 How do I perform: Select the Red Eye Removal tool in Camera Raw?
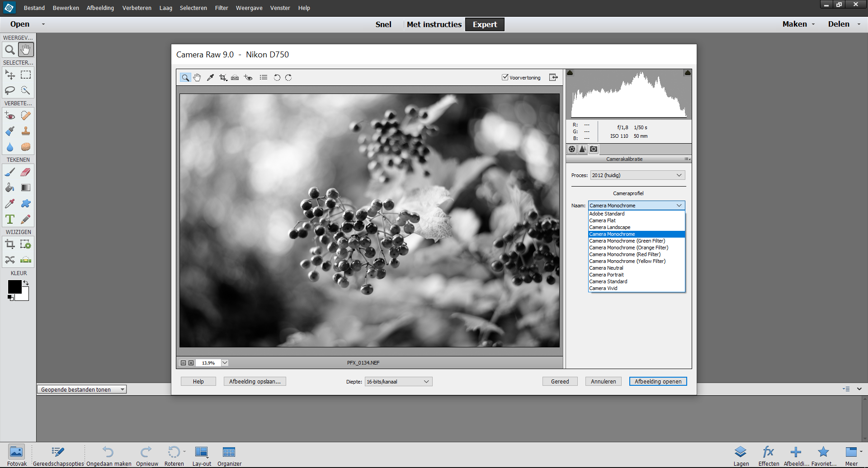tap(248, 77)
